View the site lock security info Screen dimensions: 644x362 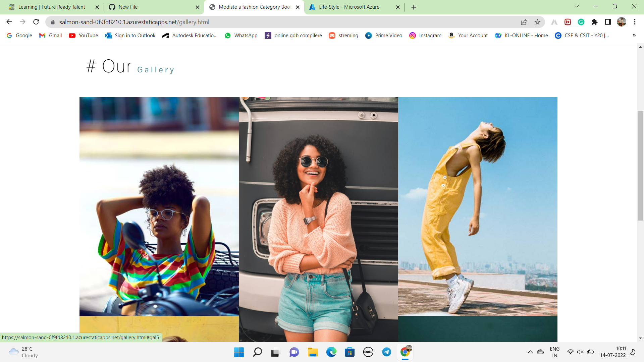click(x=53, y=22)
